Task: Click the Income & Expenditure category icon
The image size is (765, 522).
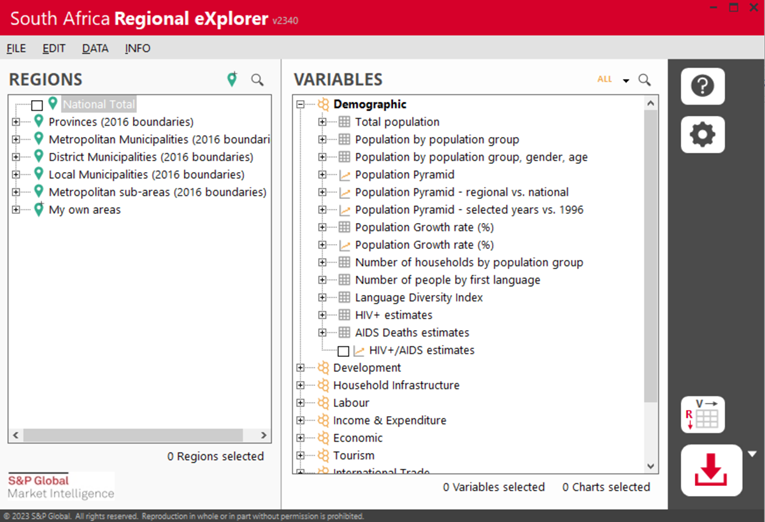Action: click(323, 421)
